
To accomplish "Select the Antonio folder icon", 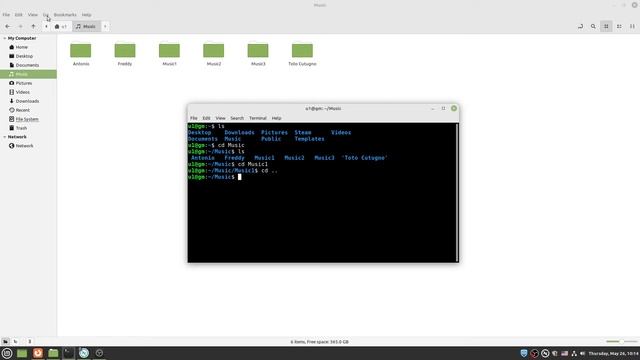I will [x=80, y=50].
